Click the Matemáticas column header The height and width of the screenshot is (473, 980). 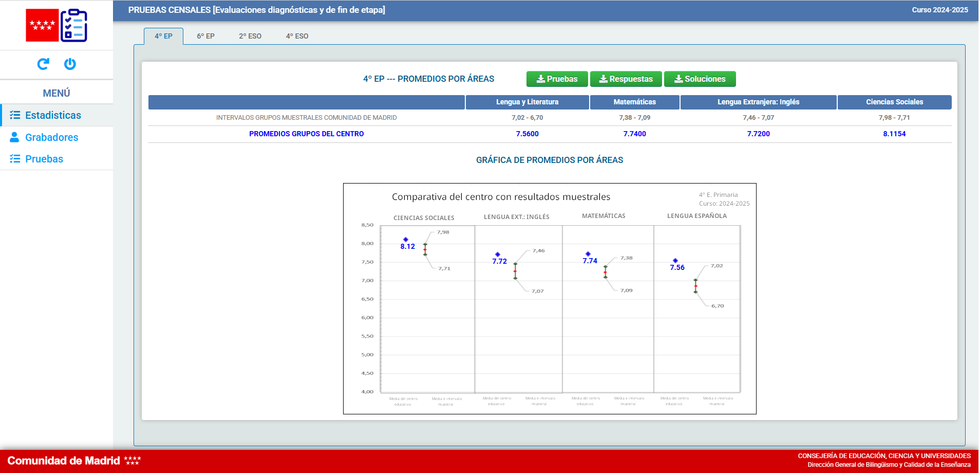634,102
